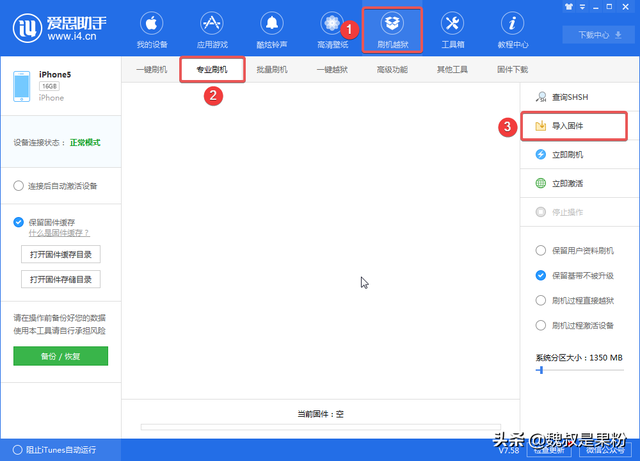This screenshot has height=461, width=640.
Task: Click the skin shirt icon in title bar
Action: coord(569,7)
